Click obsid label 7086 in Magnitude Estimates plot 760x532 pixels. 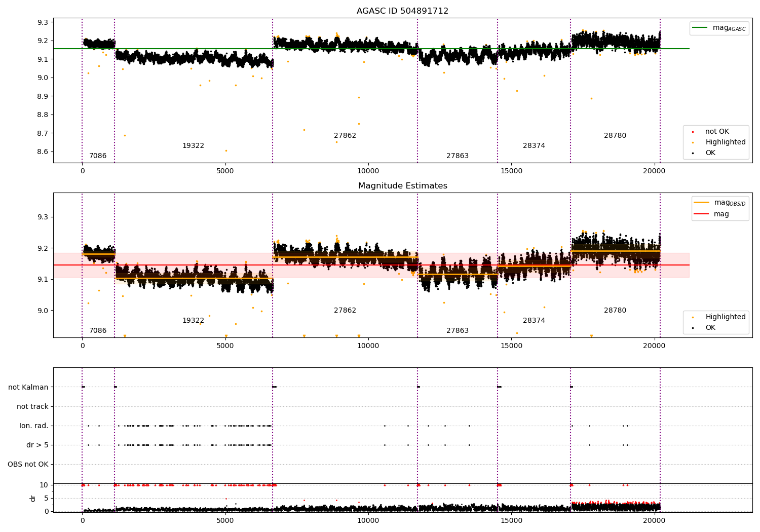point(98,331)
